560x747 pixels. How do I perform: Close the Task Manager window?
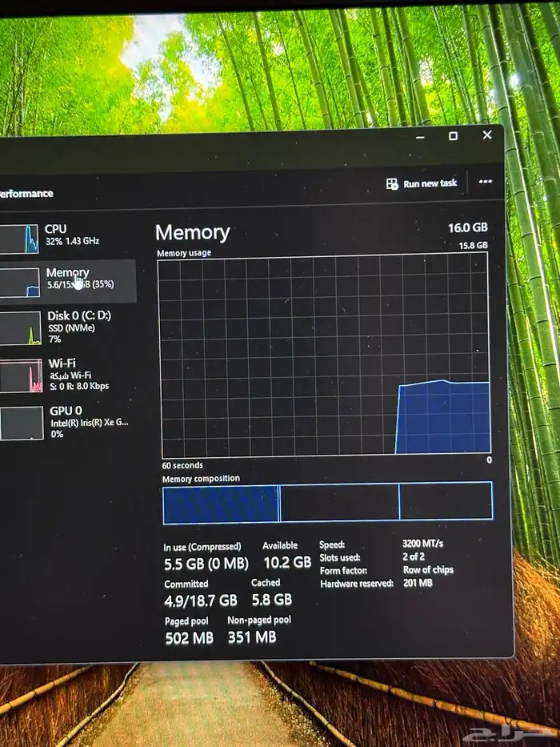tap(486, 135)
